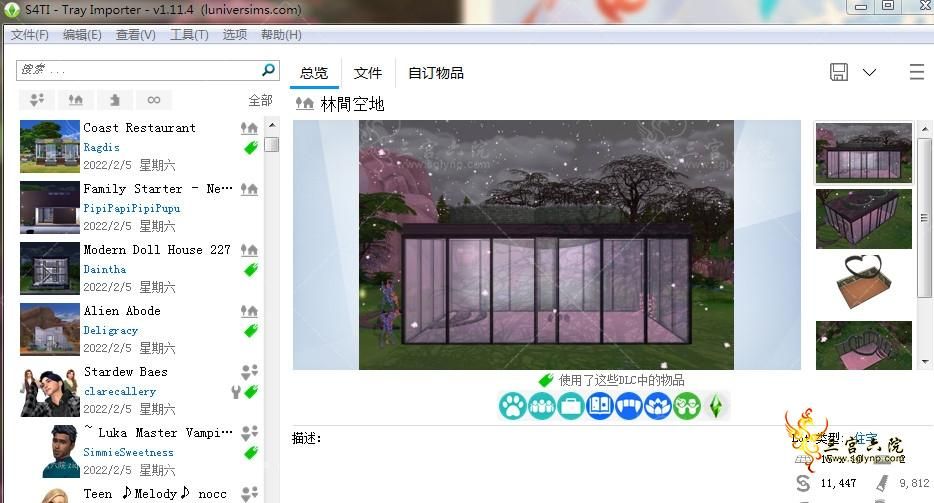Click the Coast Restaurant thumbnail image
The width and height of the screenshot is (934, 503).
pyautogui.click(x=49, y=147)
